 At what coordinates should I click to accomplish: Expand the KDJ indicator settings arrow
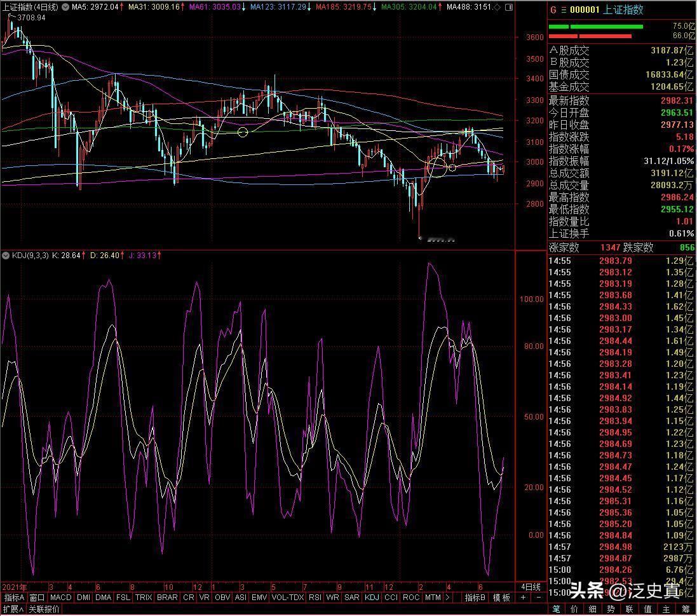(x=6, y=256)
